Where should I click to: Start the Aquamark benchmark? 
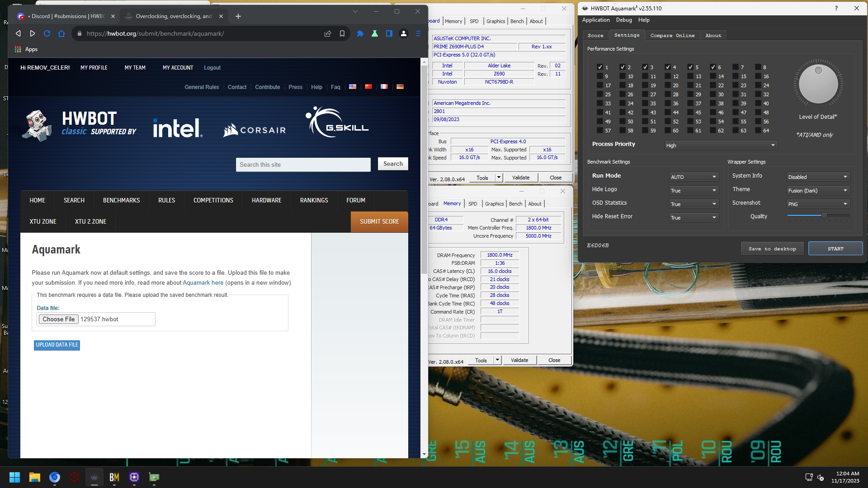pyautogui.click(x=835, y=249)
